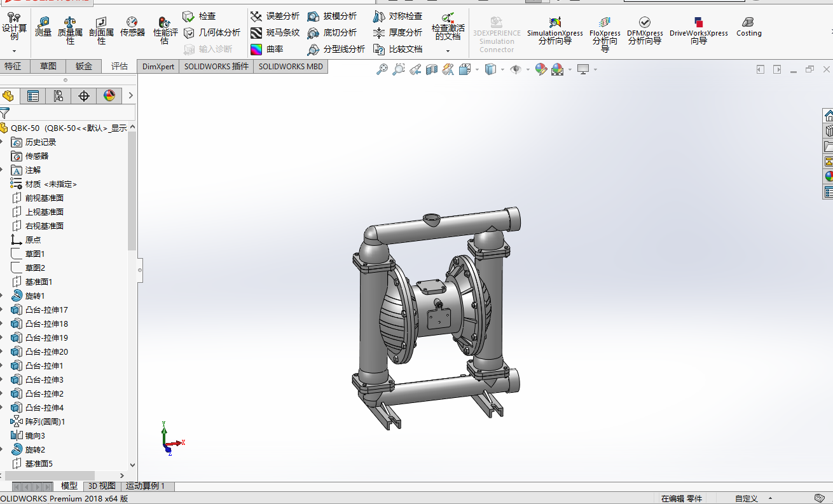
Task: Open the Apply Scene dropdown
Action: pyautogui.click(x=570, y=70)
